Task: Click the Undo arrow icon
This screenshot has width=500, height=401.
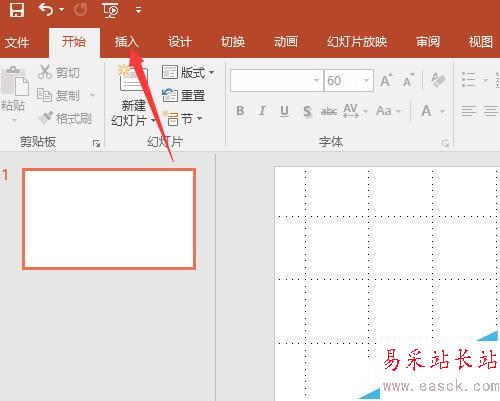Action: pyautogui.click(x=46, y=10)
